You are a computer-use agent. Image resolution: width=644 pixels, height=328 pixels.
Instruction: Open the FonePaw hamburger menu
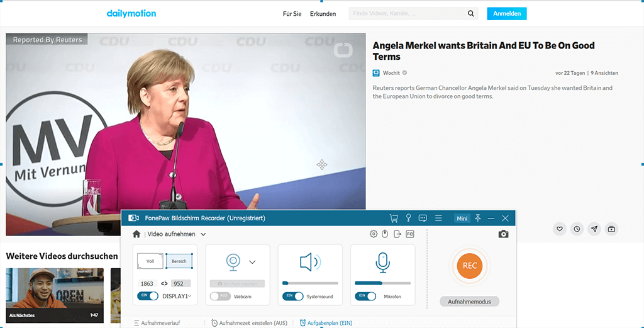[438, 218]
